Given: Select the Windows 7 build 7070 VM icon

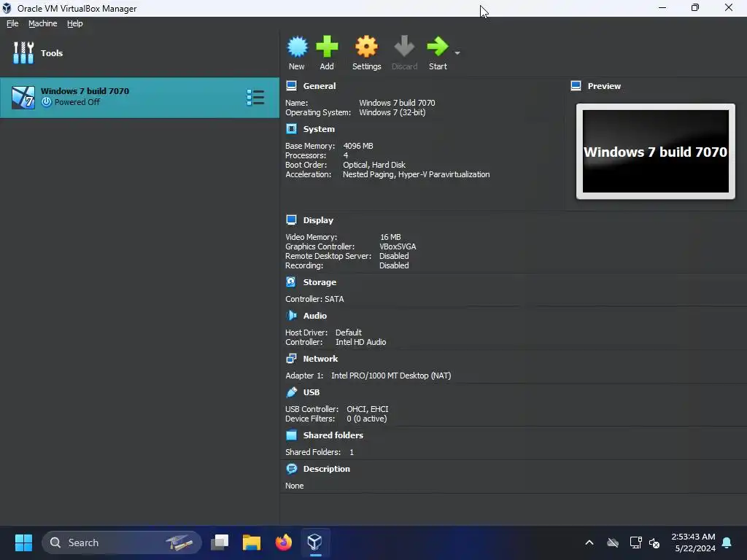Looking at the screenshot, I should (x=23, y=97).
